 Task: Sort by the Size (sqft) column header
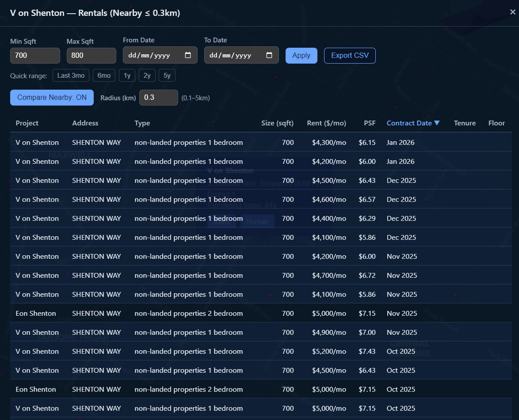click(277, 123)
